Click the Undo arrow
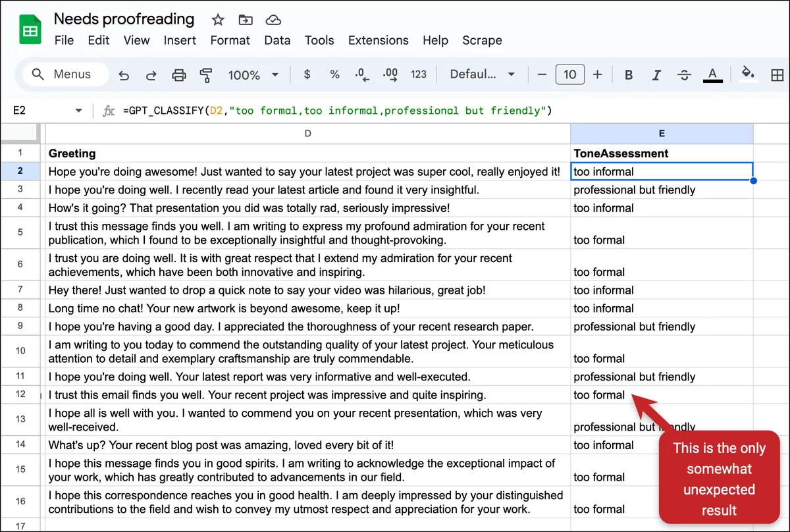The height and width of the screenshot is (532, 790). pyautogui.click(x=123, y=75)
